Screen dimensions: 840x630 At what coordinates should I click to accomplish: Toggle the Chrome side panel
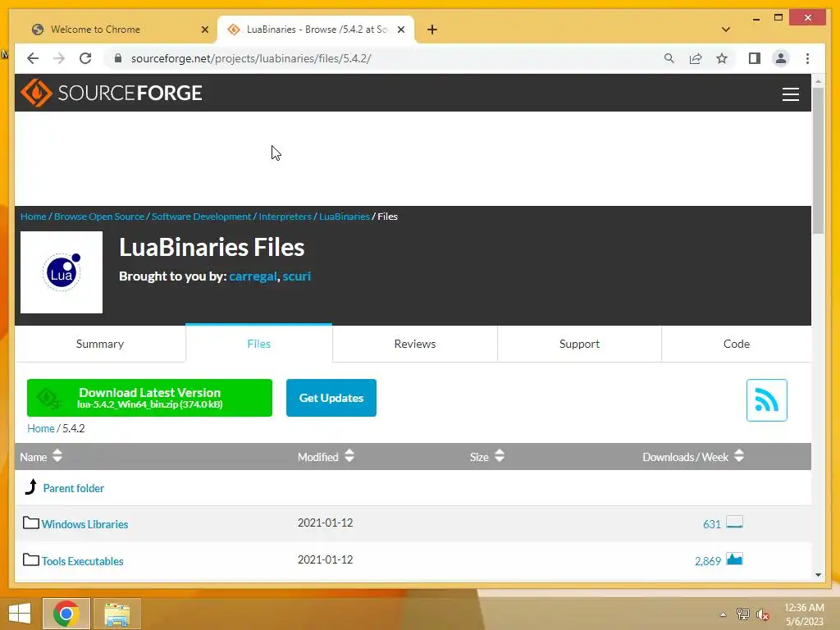(755, 58)
